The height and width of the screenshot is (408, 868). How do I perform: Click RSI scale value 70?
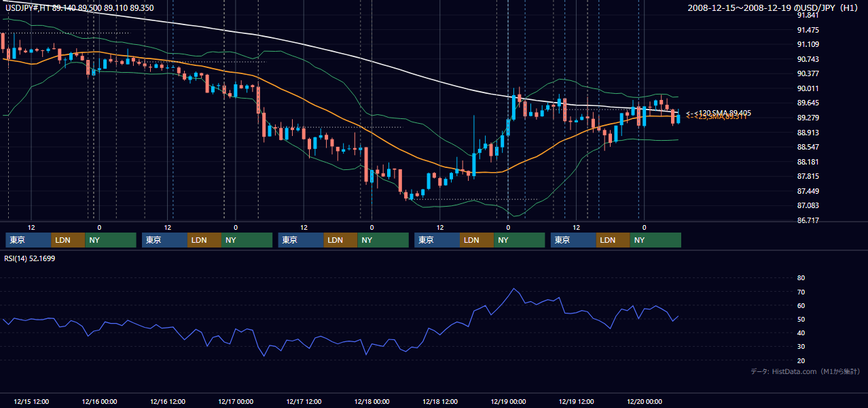point(801,292)
